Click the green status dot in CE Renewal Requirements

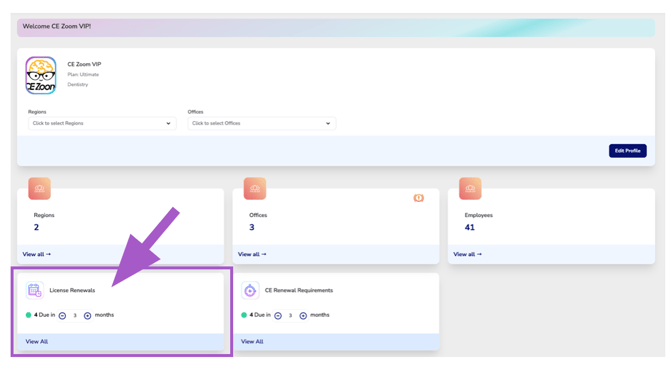point(244,315)
